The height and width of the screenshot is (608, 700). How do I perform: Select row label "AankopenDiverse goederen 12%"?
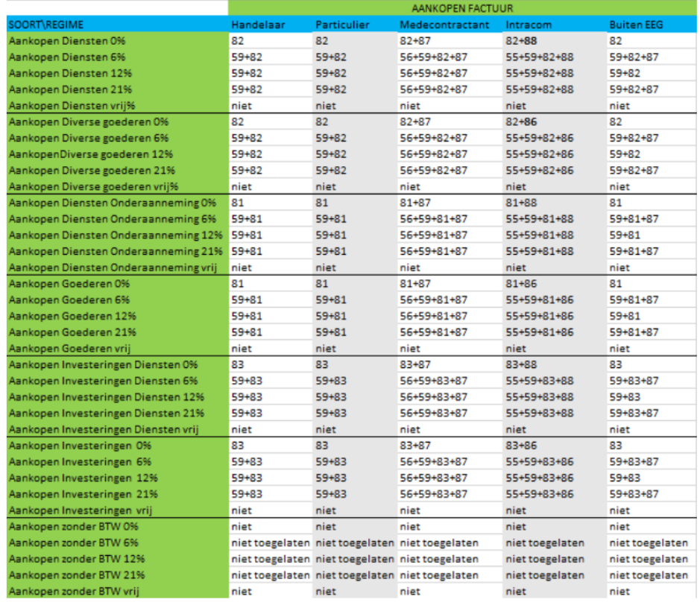click(x=91, y=154)
